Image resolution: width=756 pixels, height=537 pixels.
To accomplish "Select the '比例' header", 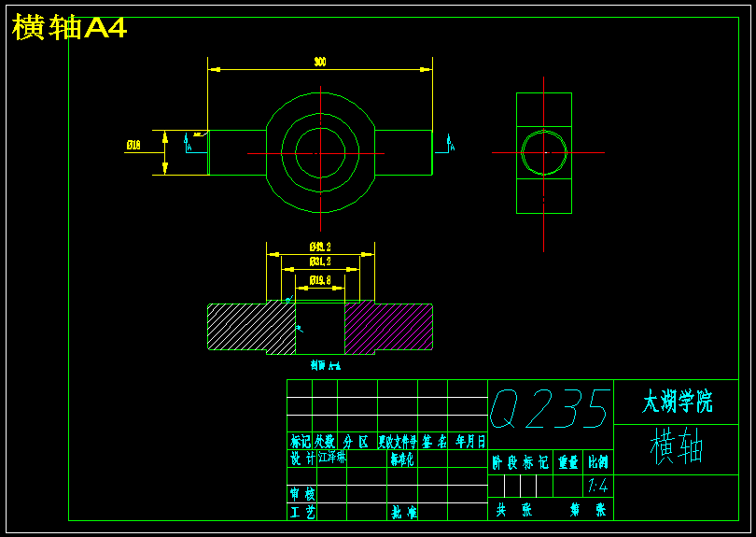I will [x=598, y=462].
